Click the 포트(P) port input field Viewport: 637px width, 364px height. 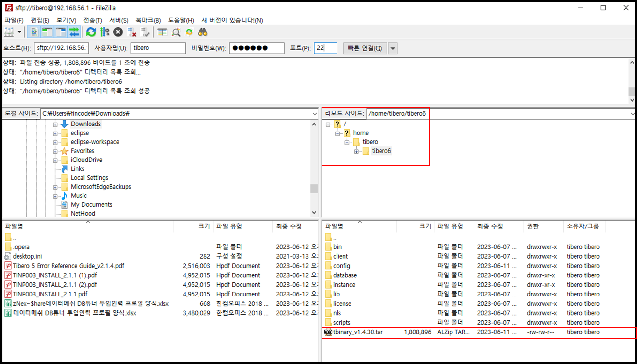pos(325,48)
